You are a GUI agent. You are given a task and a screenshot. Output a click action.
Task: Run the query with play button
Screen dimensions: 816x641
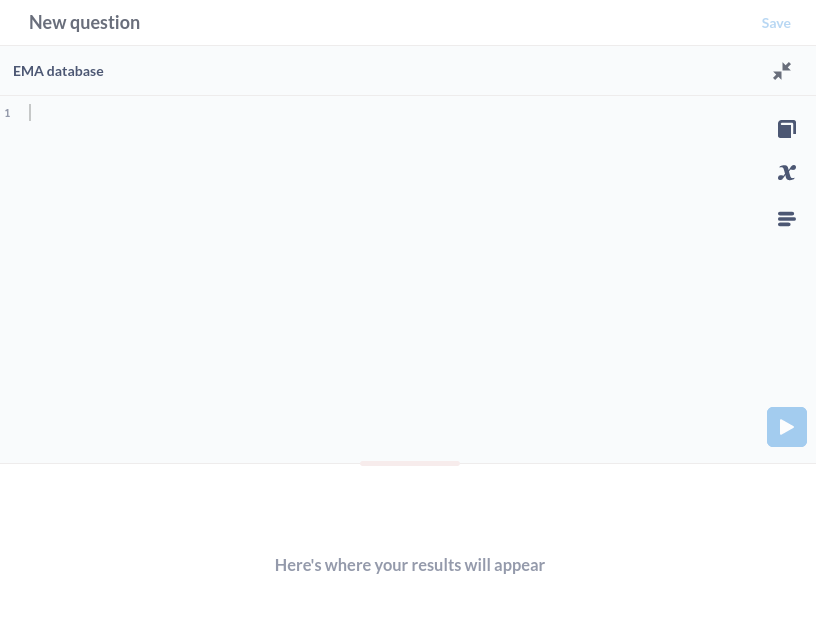pos(786,427)
